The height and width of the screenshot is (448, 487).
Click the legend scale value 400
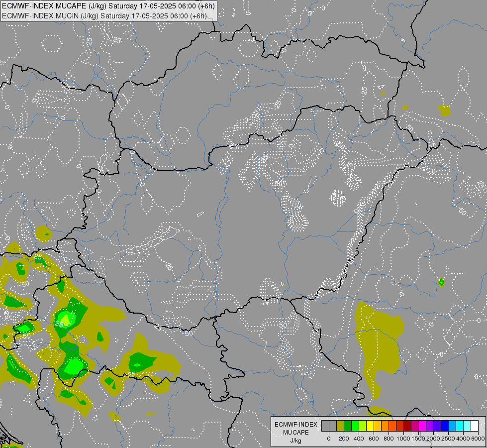click(359, 439)
